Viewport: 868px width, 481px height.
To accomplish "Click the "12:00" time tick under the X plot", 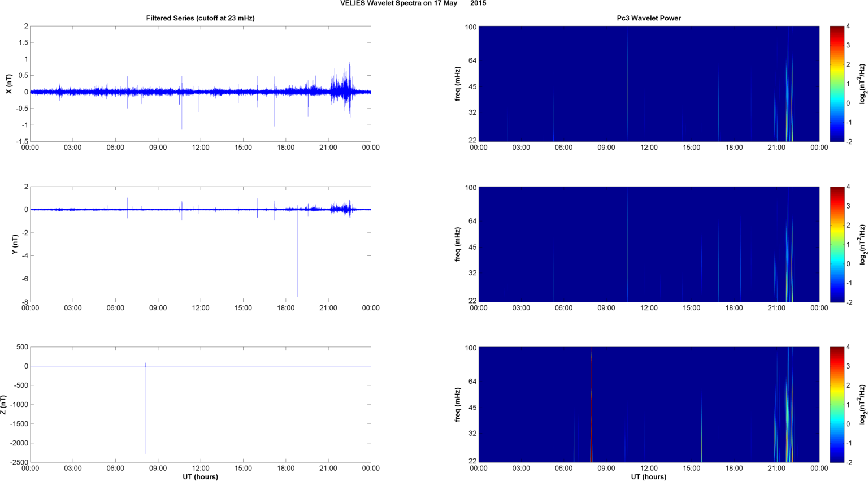I will (201, 148).
